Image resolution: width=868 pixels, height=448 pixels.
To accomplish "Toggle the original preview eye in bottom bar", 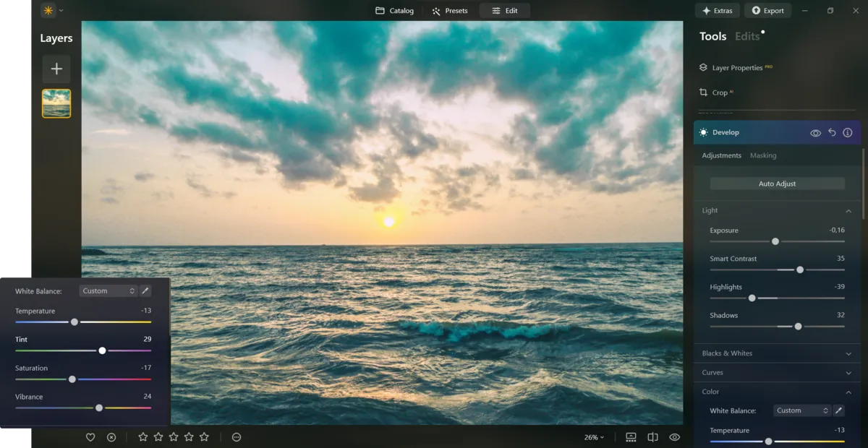I will pyautogui.click(x=675, y=437).
